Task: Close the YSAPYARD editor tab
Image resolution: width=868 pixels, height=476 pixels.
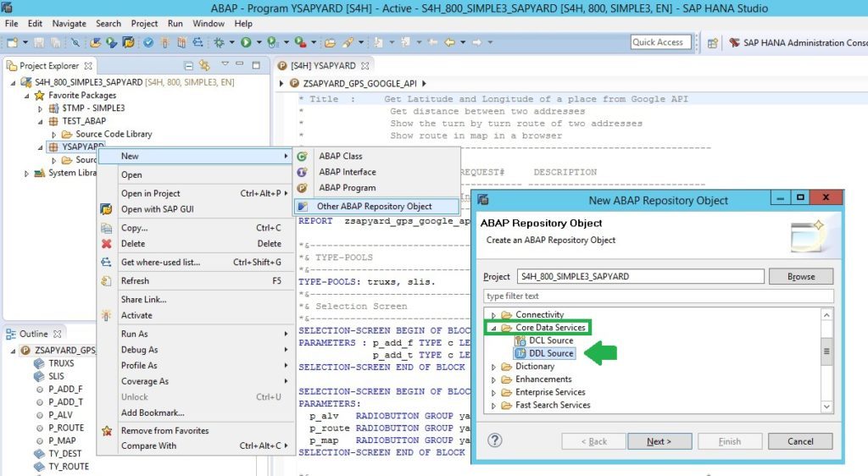Action: [364, 66]
